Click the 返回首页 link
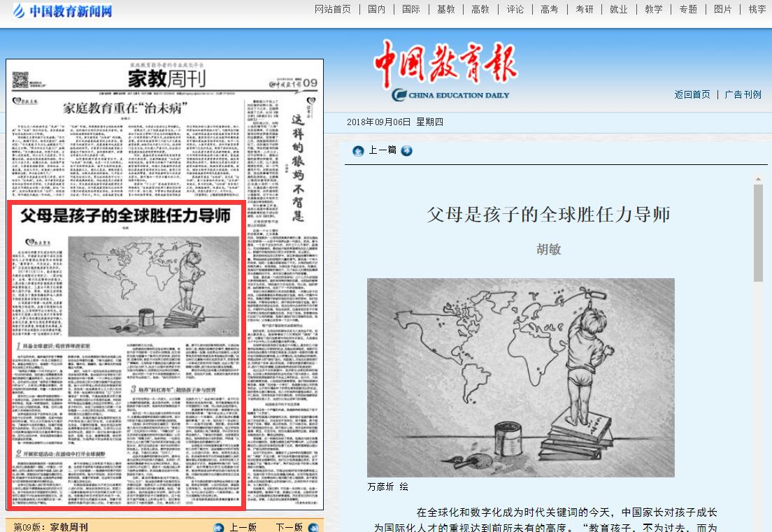The width and height of the screenshot is (772, 532). (692, 94)
